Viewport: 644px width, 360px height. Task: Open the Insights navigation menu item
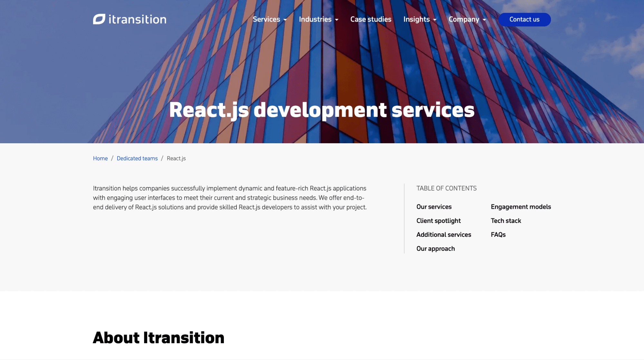pyautogui.click(x=417, y=19)
